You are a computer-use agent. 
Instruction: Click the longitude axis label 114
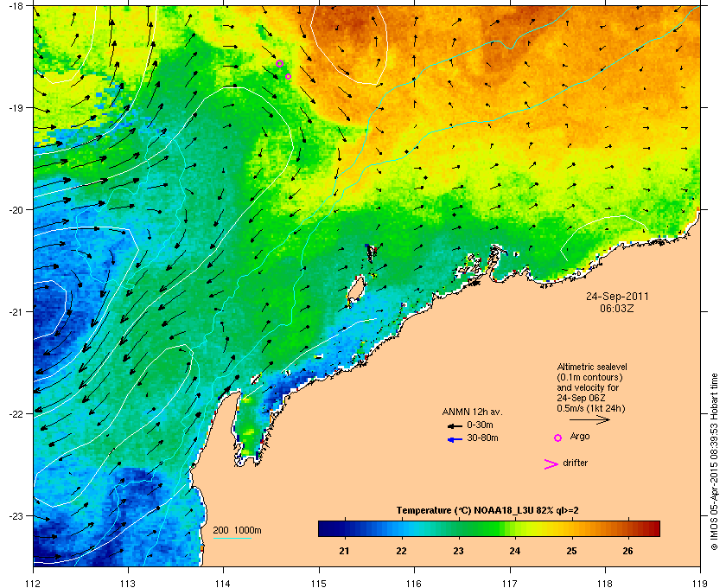[223, 583]
